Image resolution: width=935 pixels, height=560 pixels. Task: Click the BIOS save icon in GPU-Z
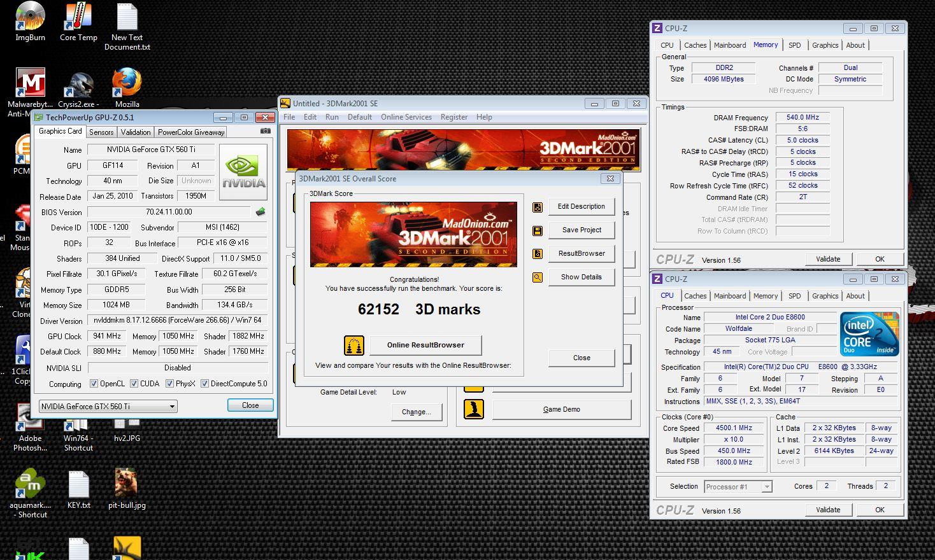pos(260,212)
